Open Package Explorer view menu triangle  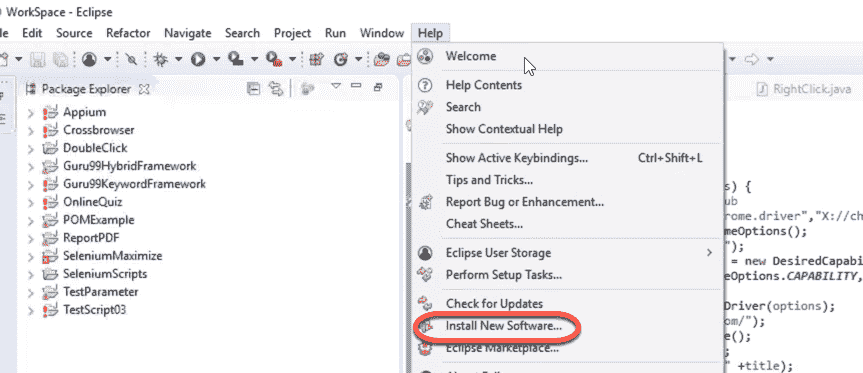click(336, 85)
